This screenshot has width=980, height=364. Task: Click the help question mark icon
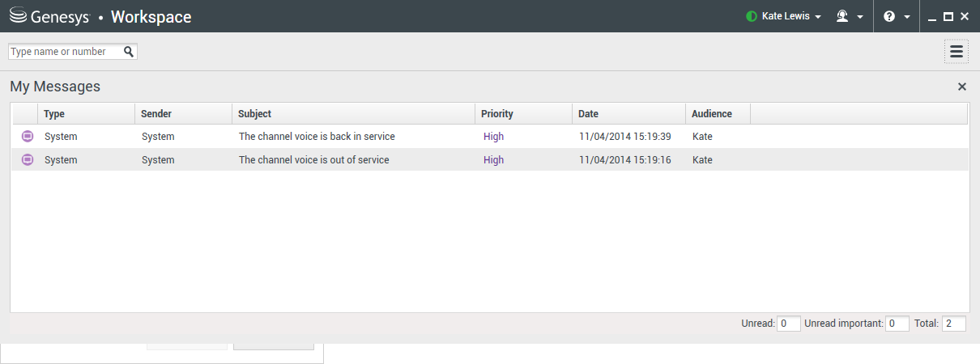[889, 16]
